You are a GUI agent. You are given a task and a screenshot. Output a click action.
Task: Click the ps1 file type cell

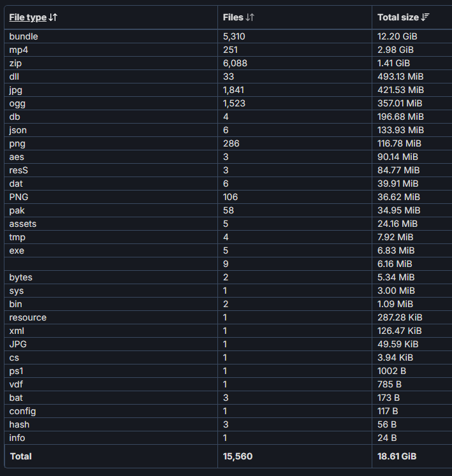(x=16, y=371)
